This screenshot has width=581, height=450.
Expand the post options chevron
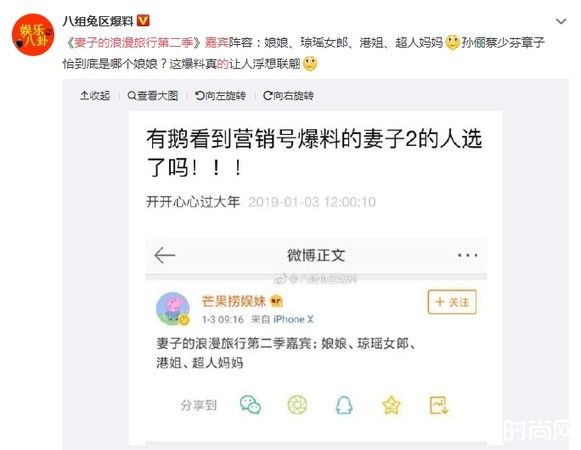pyautogui.click(x=561, y=22)
